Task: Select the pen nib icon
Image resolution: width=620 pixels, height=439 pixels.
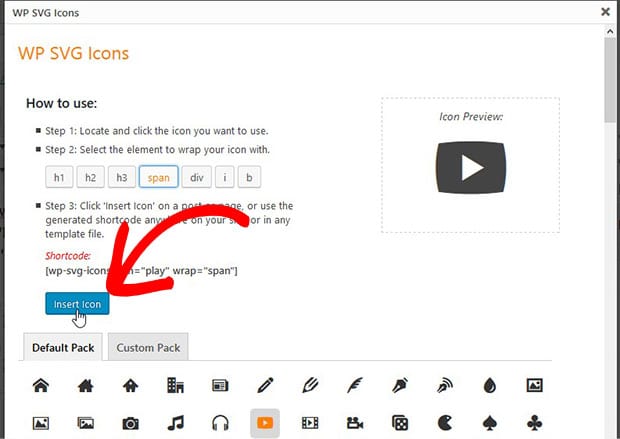Action: point(400,385)
